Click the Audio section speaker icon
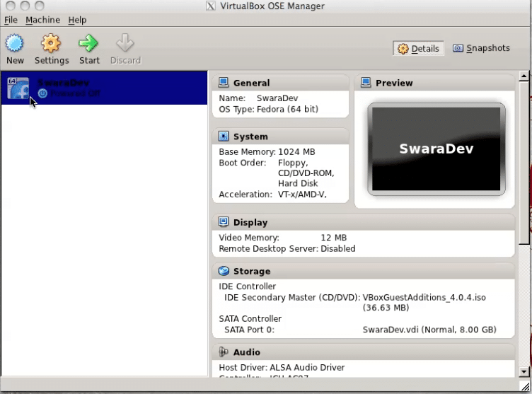Viewport: 532px width, 394px height. (x=224, y=352)
